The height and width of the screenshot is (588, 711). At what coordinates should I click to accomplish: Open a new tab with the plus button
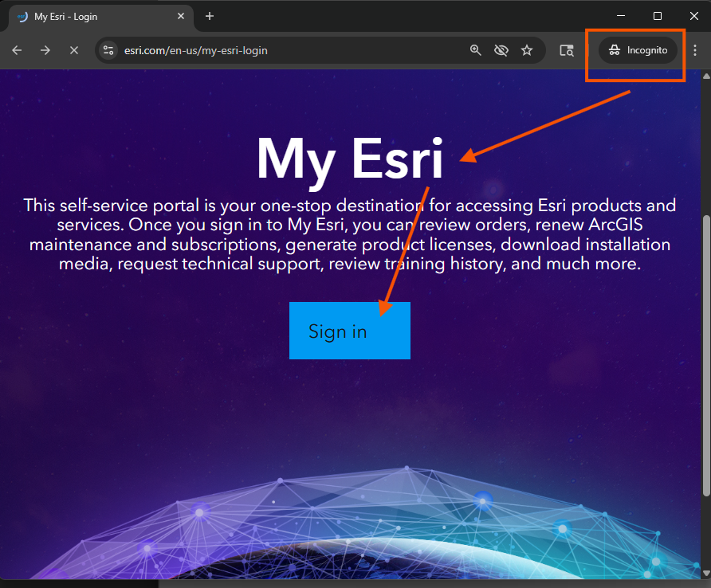[210, 16]
